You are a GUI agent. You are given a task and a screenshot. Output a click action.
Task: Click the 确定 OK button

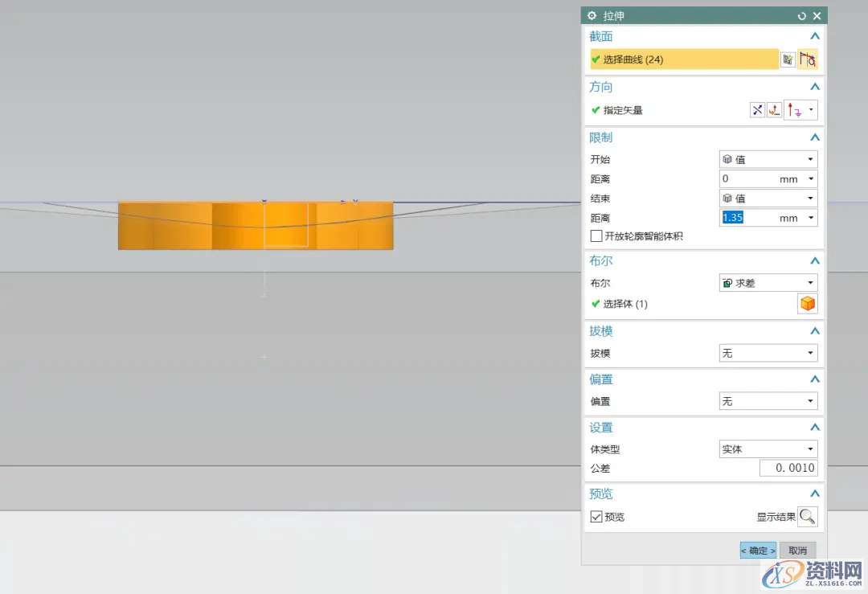pos(758,551)
